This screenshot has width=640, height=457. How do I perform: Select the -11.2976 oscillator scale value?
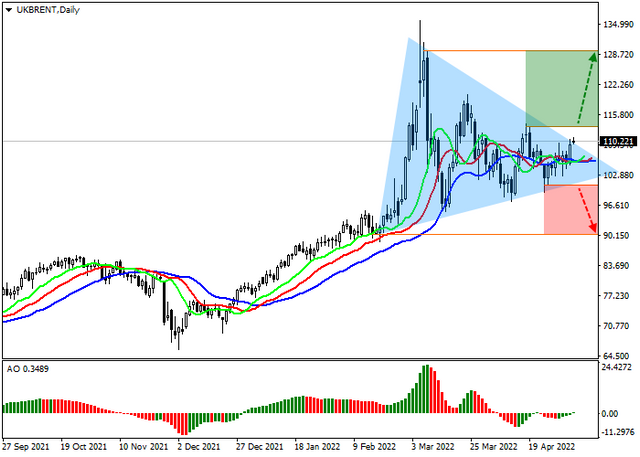coord(618,432)
